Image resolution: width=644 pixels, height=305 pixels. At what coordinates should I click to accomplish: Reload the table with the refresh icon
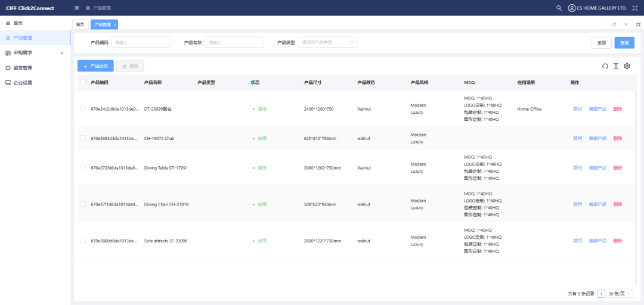pyautogui.click(x=605, y=66)
